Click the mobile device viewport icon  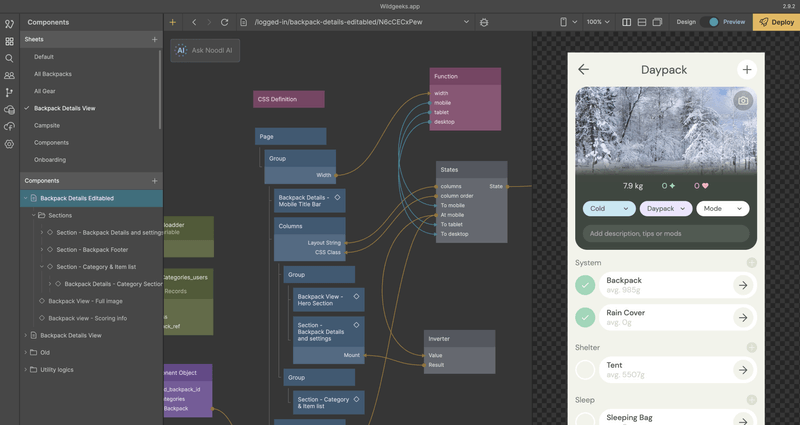(x=564, y=22)
